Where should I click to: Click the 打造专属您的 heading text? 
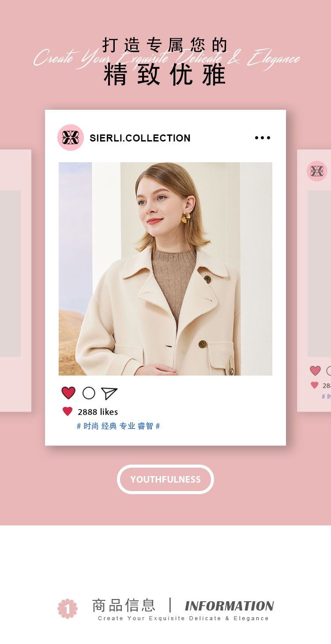click(x=165, y=45)
